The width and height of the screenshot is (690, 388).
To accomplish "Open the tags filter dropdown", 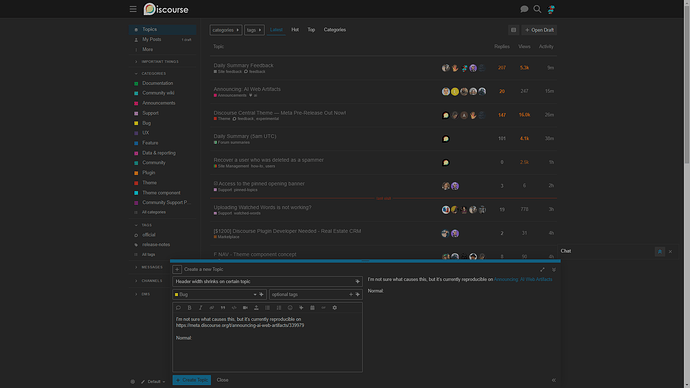I will tap(254, 30).
